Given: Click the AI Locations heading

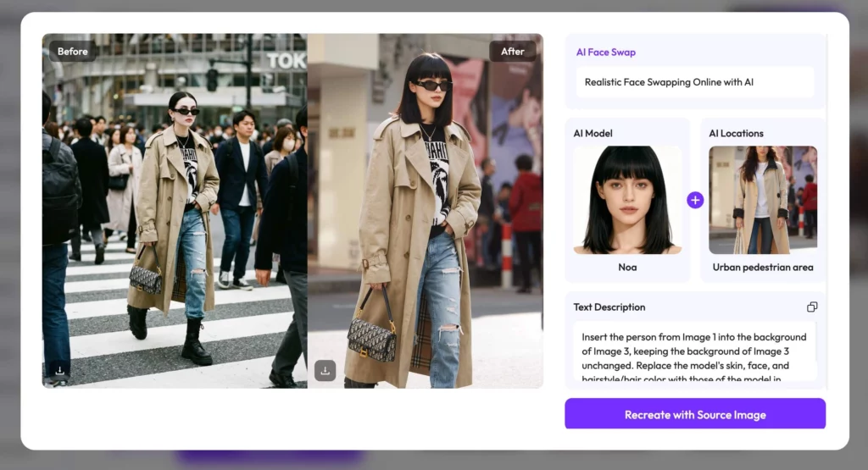Looking at the screenshot, I should click(x=736, y=133).
